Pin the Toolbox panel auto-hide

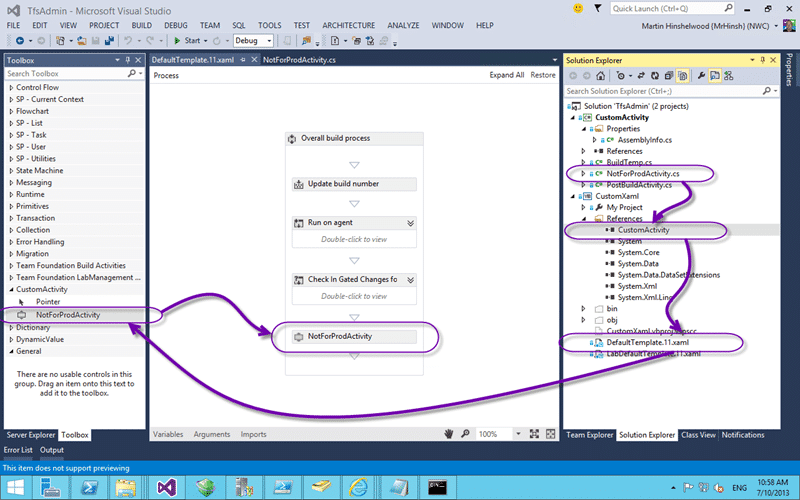point(128,60)
